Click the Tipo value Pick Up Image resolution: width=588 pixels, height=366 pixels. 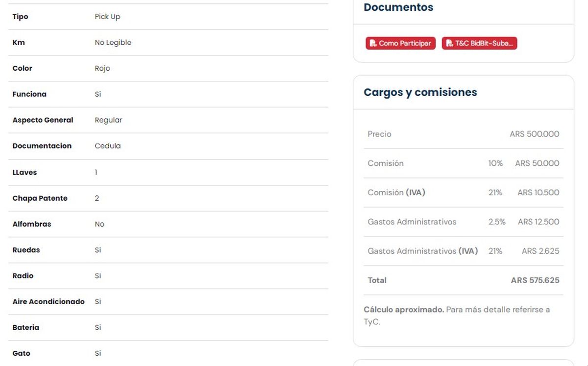[x=107, y=17]
